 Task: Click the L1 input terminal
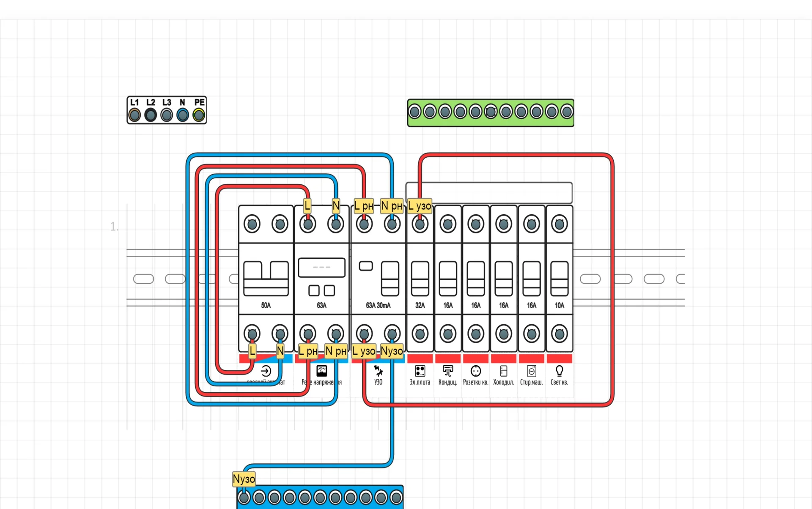pyautogui.click(x=134, y=115)
